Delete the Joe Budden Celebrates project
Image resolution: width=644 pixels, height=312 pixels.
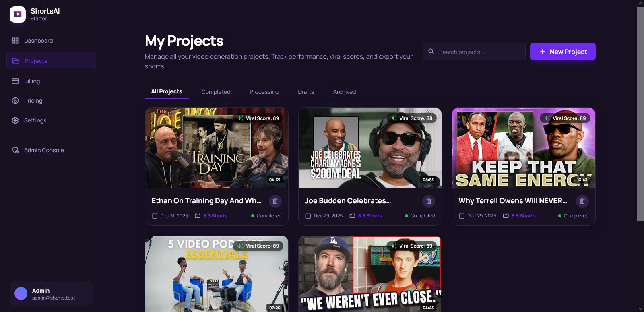429,201
